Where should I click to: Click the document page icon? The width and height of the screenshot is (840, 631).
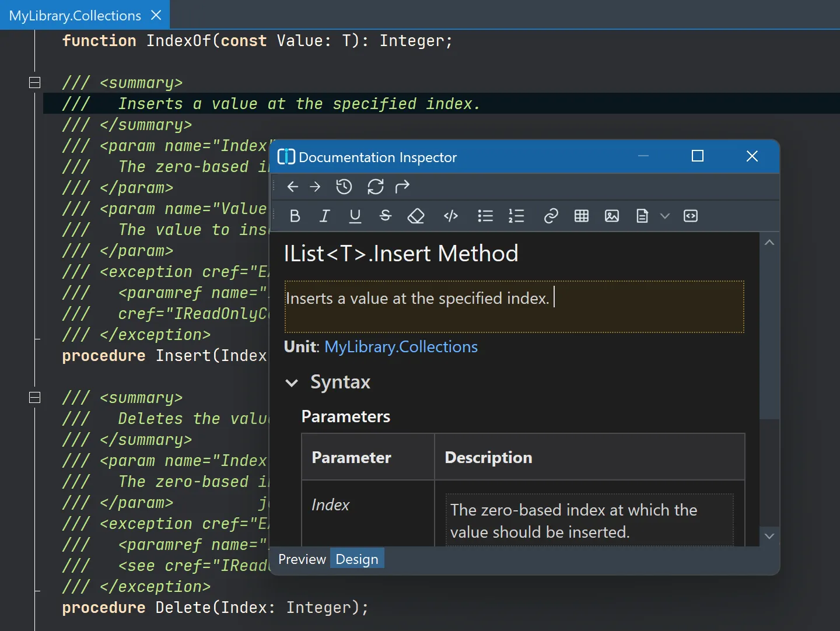(x=642, y=216)
